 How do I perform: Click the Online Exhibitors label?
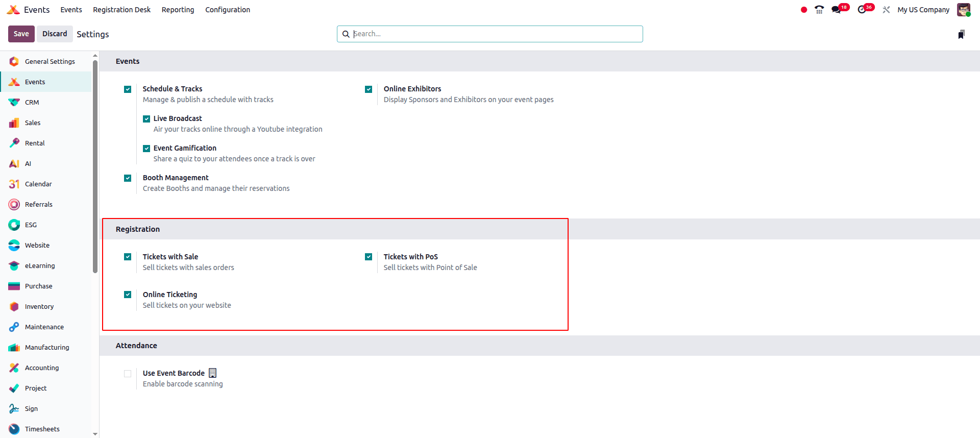[x=412, y=89]
